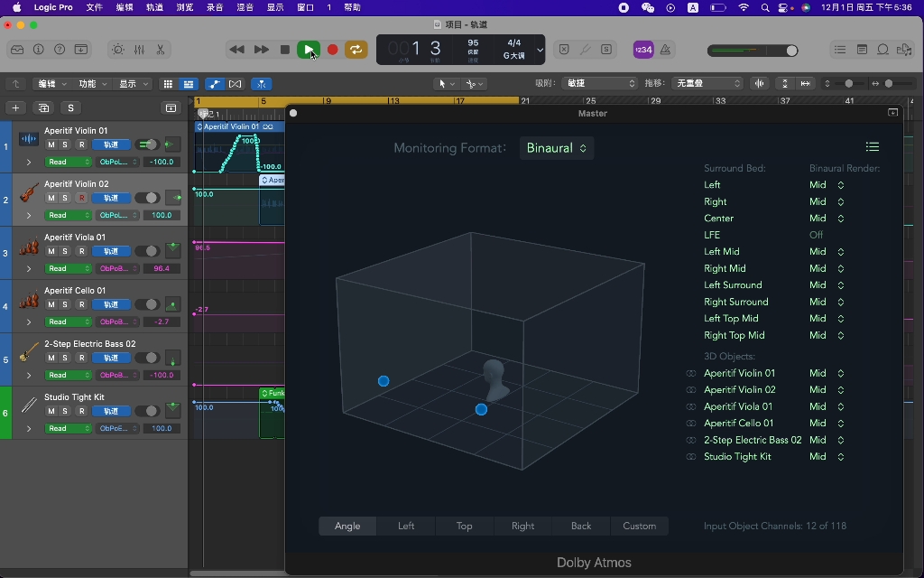The width and height of the screenshot is (924, 578).
Task: Toggle the global Solo S button
Action: click(70, 108)
